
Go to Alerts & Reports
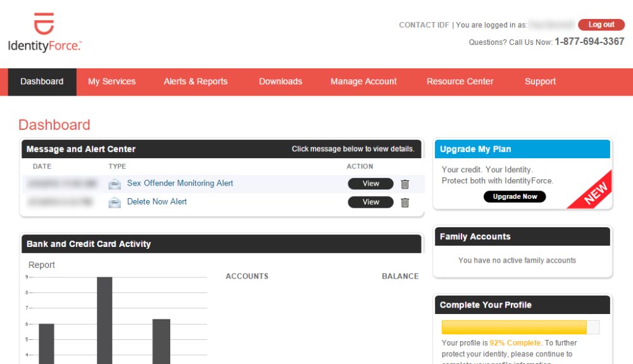(196, 82)
